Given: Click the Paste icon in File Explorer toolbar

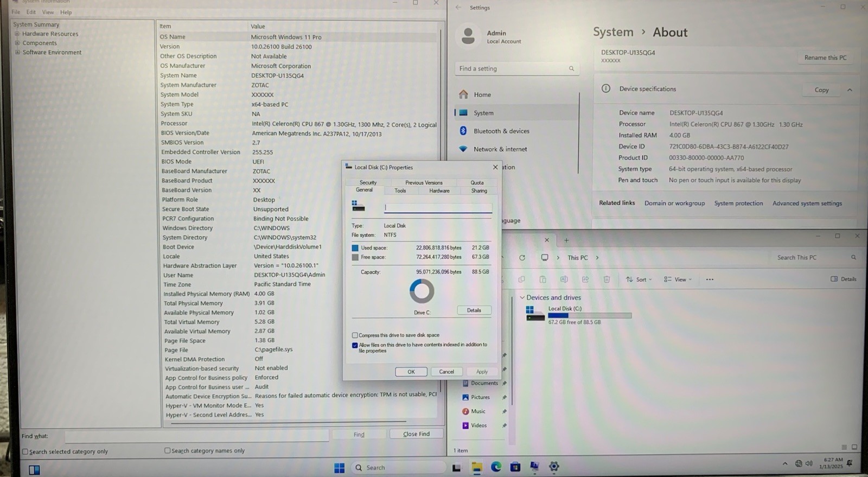Looking at the screenshot, I should 542,279.
